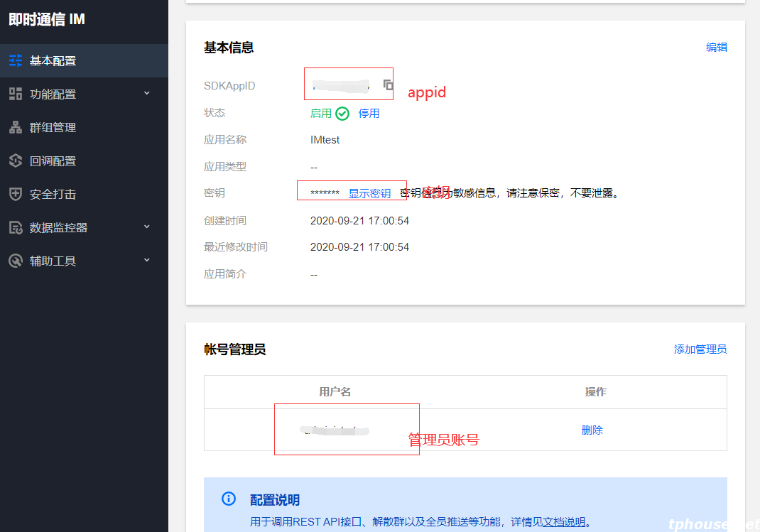The width and height of the screenshot is (760, 532).
Task: Click the 数据监控器 monitor icon
Action: (16, 227)
